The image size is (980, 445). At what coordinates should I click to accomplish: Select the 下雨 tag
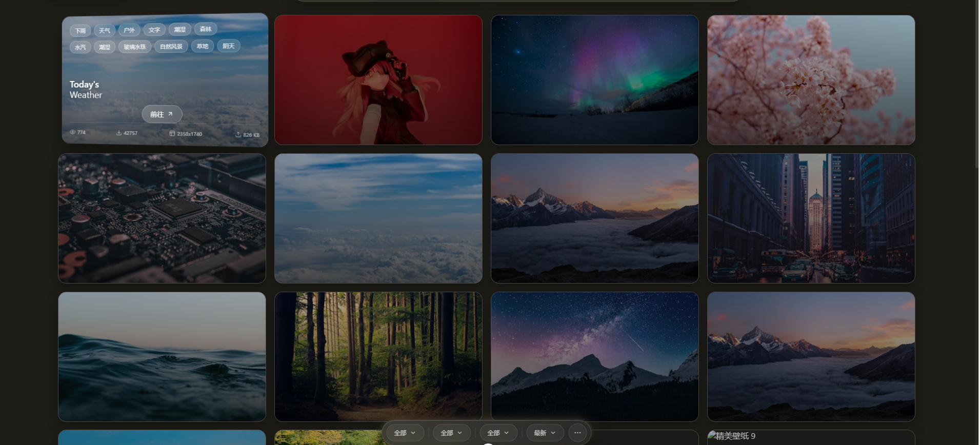(x=81, y=31)
